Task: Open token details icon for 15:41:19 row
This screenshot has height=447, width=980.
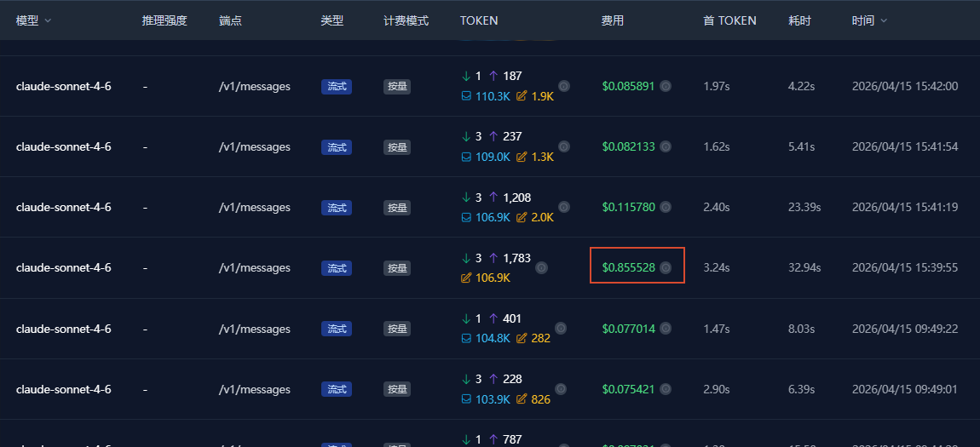Action: [x=564, y=207]
